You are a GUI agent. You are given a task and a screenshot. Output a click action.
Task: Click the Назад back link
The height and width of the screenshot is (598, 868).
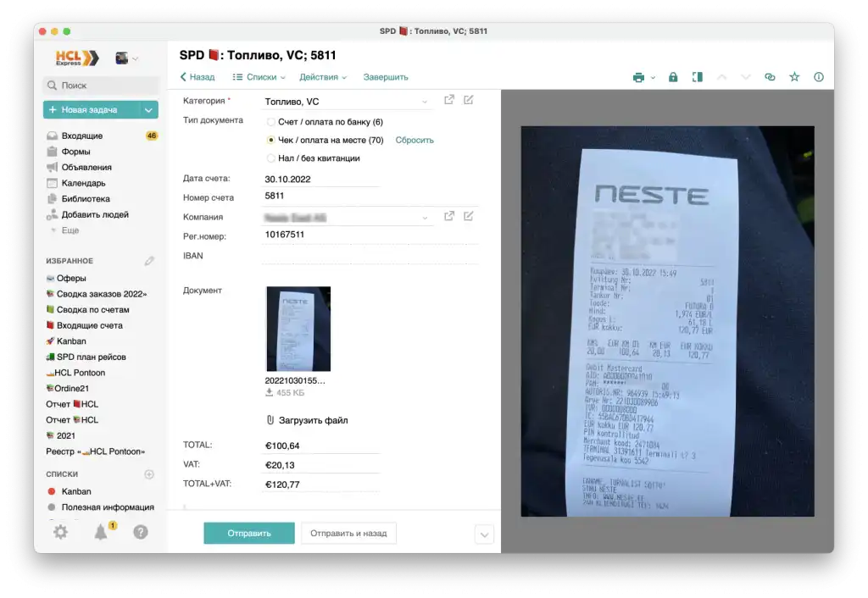coord(198,77)
